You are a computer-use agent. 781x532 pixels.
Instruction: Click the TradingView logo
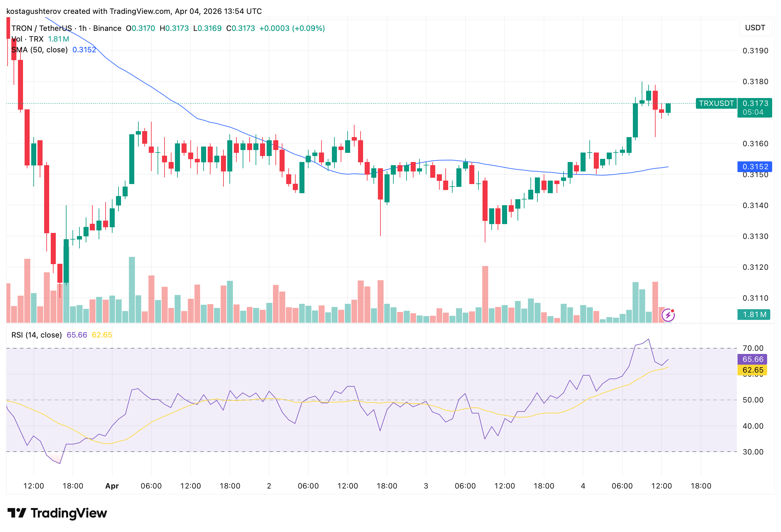[57, 513]
